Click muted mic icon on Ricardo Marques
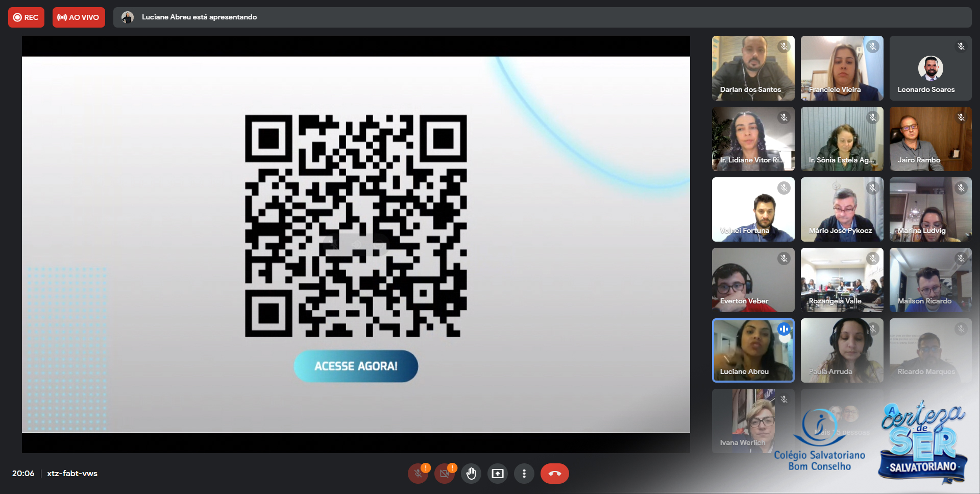Screen dimensions: 980x494 (x=961, y=329)
